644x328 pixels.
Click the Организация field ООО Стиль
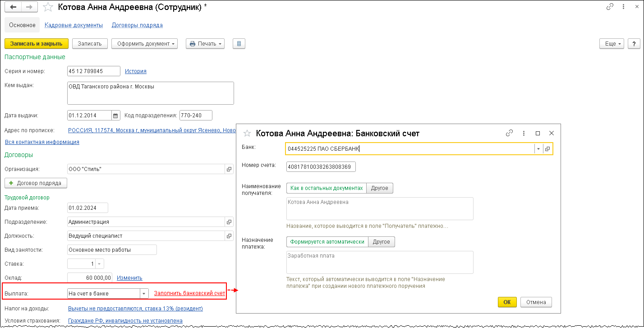point(146,169)
